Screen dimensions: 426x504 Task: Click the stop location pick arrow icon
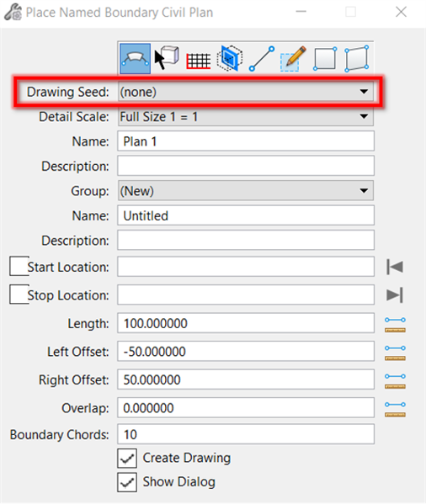[395, 295]
